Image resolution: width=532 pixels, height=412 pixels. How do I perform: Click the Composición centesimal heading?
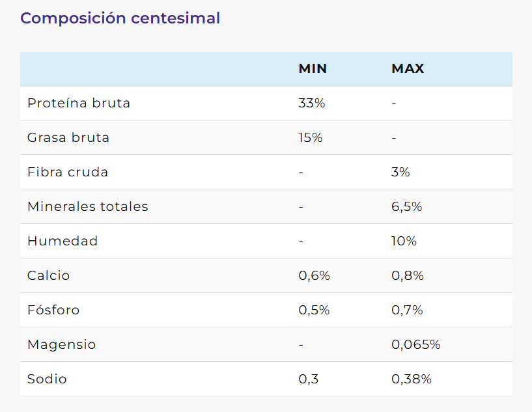pos(120,18)
